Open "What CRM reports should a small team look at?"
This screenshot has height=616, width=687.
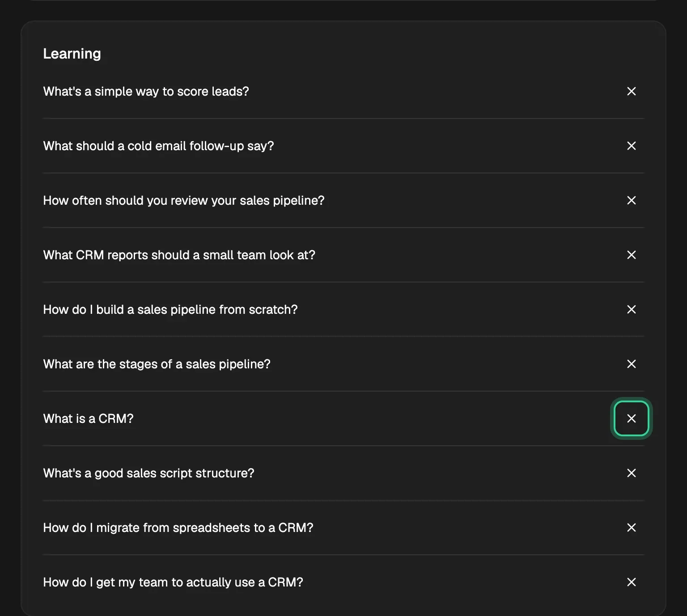(x=179, y=255)
